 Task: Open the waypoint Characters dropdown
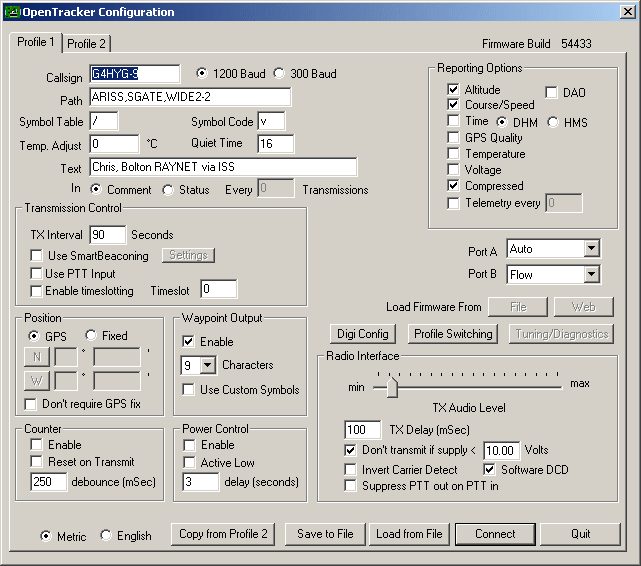click(208, 365)
